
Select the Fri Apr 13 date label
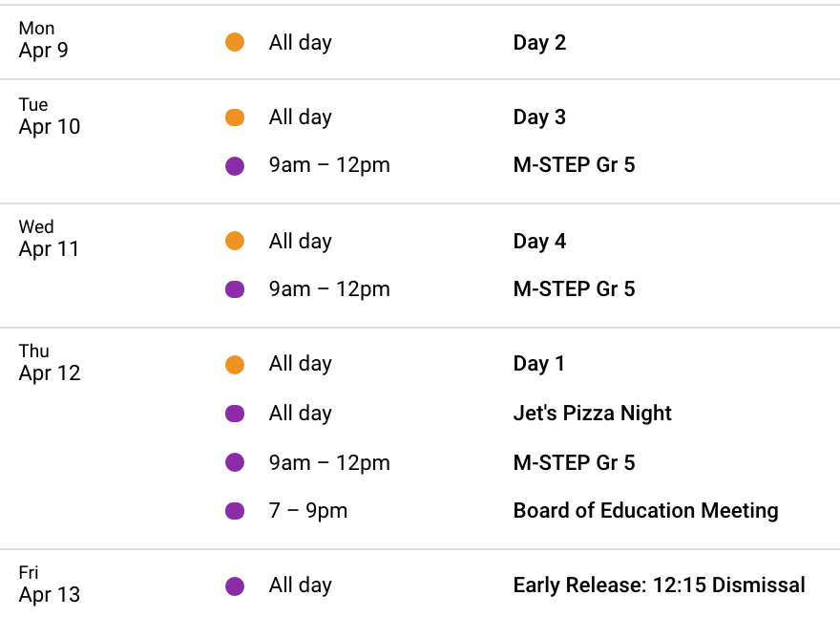(50, 584)
